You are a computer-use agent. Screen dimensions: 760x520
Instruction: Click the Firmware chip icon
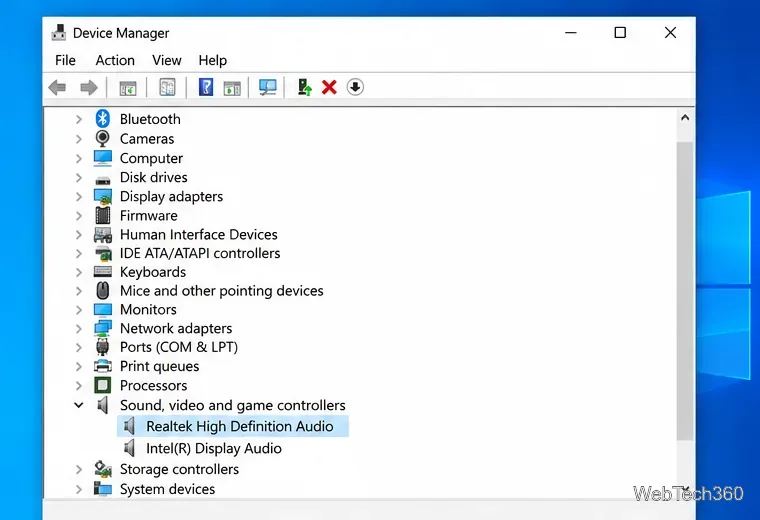103,215
